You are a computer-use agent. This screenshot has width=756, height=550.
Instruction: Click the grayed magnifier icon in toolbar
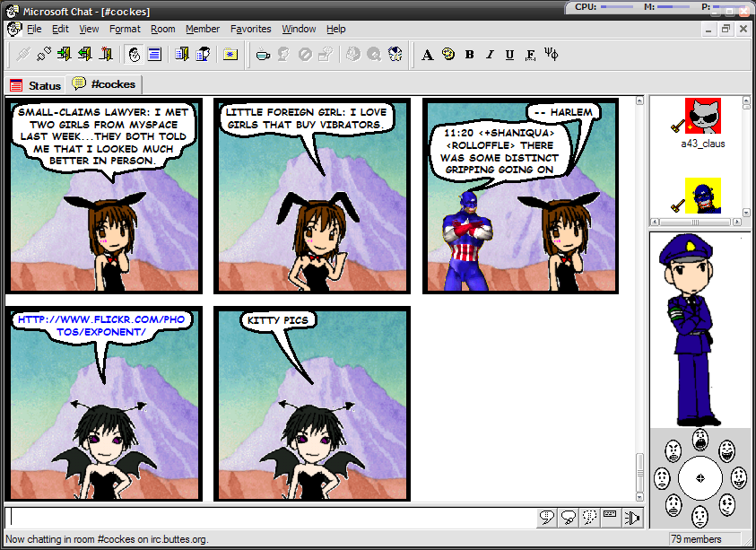point(374,55)
